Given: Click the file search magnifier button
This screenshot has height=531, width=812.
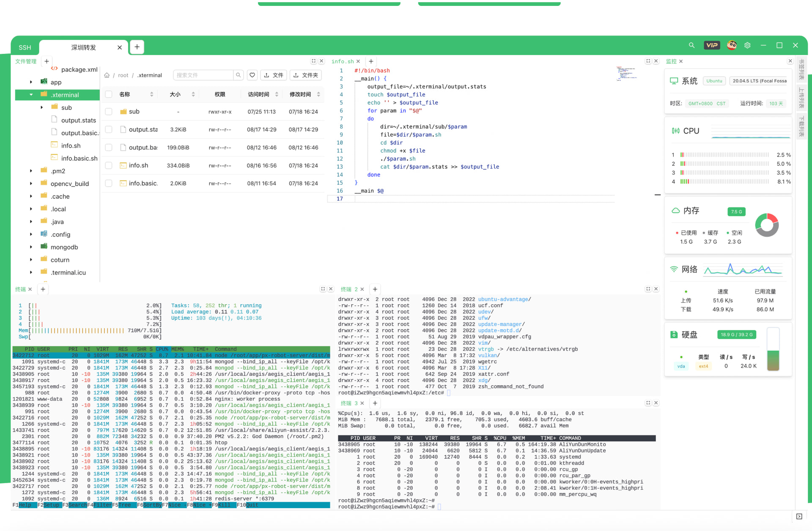Looking at the screenshot, I should pos(239,75).
